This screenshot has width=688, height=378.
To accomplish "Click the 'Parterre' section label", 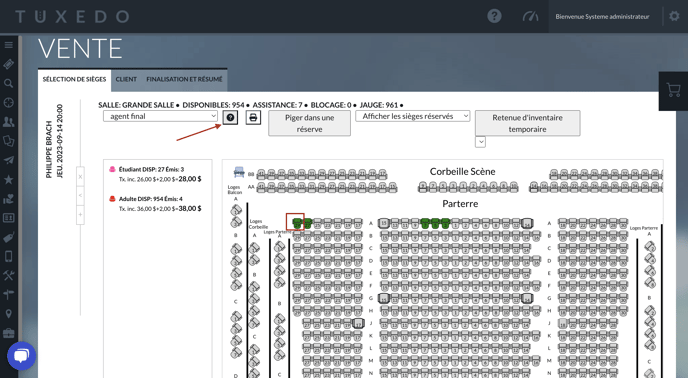I will [460, 204].
